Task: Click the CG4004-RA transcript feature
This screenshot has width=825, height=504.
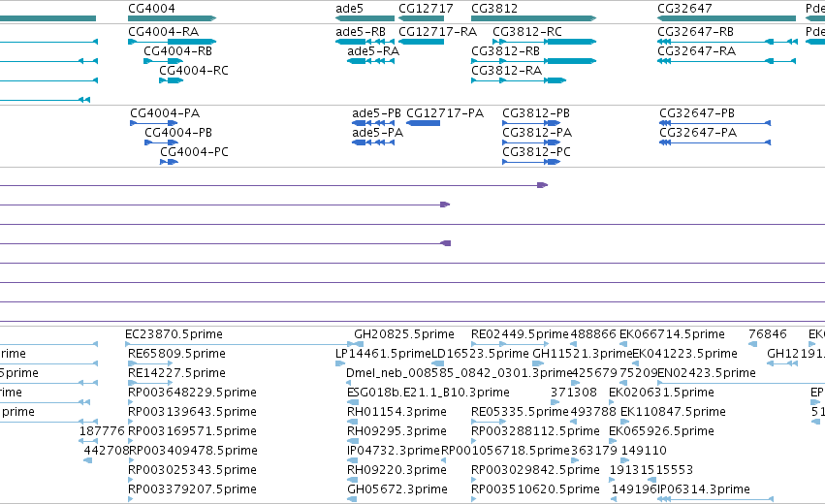Action: (x=172, y=42)
